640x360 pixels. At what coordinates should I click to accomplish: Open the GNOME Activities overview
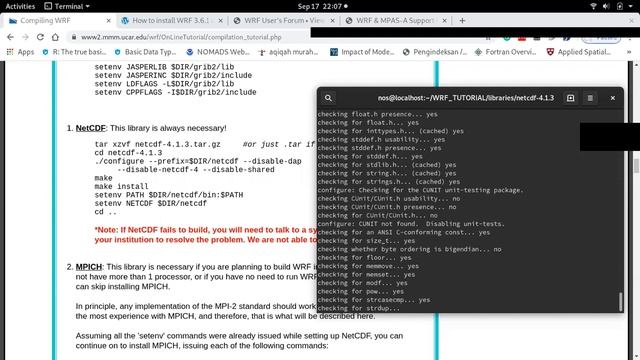click(20, 6)
